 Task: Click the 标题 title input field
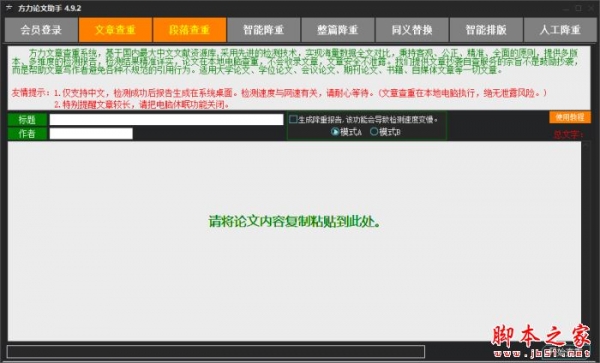pos(166,120)
